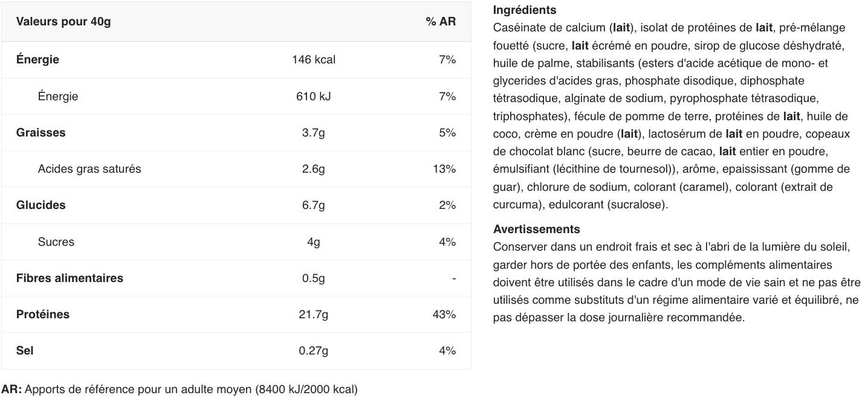
Task: Select the 43% protein percentage
Action: (444, 315)
